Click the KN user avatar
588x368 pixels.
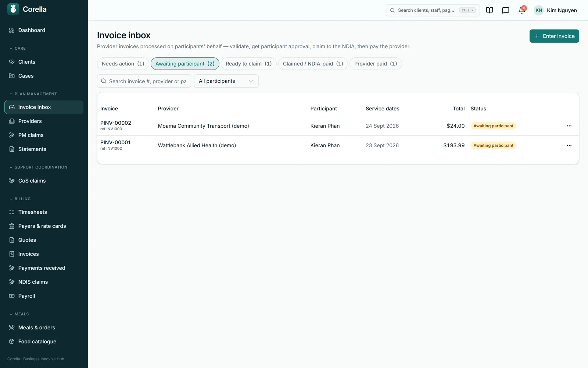coord(539,10)
